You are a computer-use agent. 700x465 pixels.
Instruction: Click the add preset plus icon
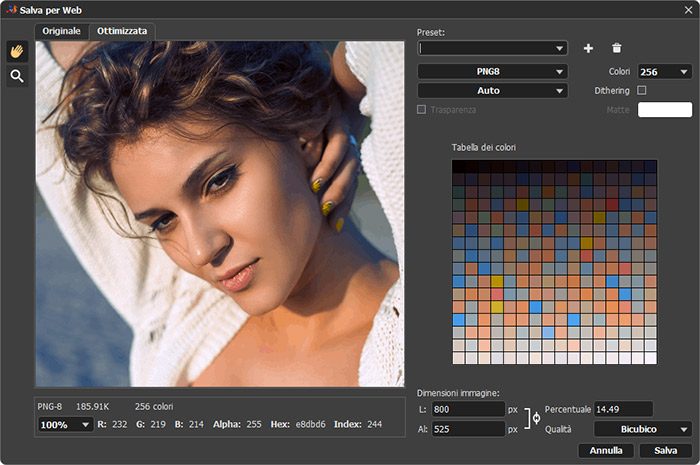588,48
